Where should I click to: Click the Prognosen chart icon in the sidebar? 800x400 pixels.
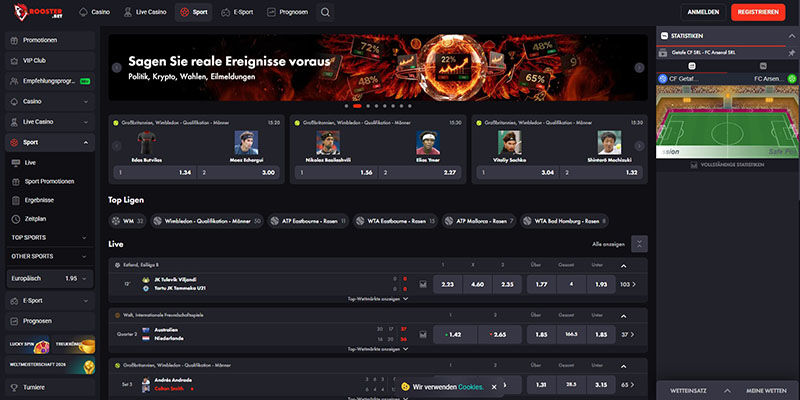pyautogui.click(x=14, y=321)
